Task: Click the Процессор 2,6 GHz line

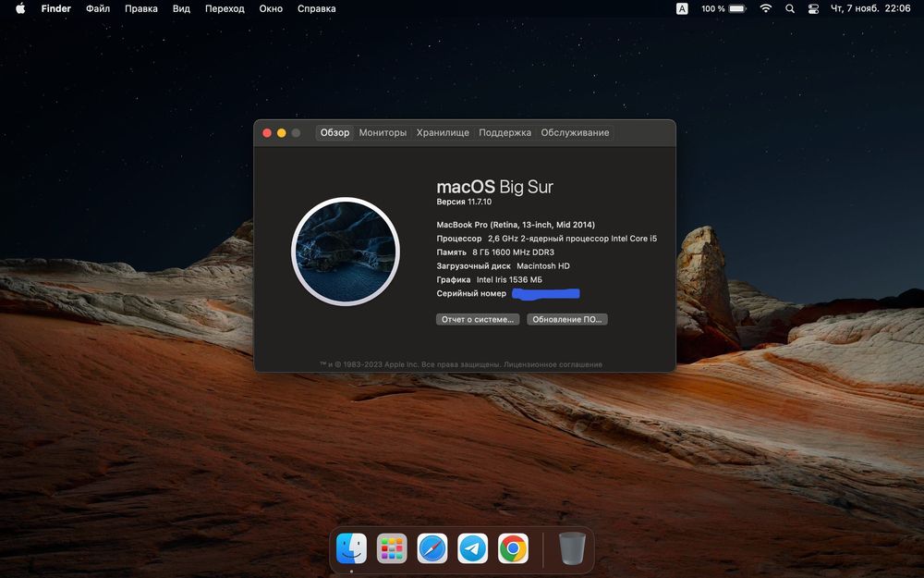Action: [x=546, y=239]
